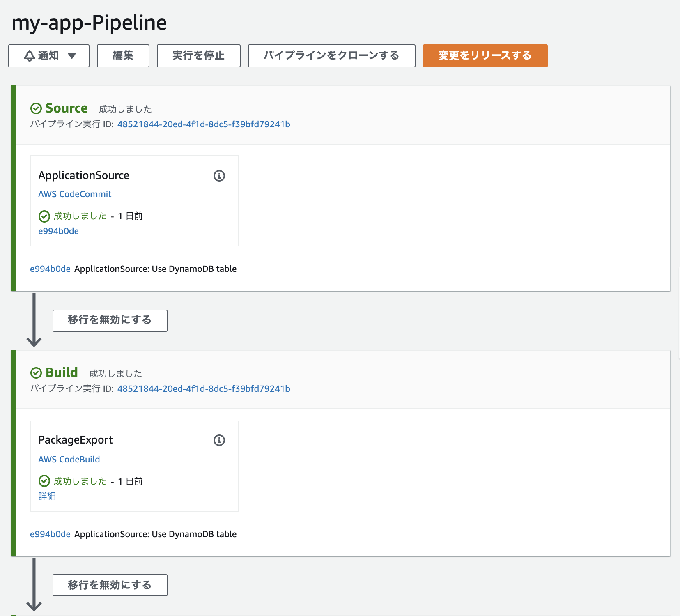Open the 通知 notifications dropdown
Viewport: 680px width, 616px height.
pos(49,56)
